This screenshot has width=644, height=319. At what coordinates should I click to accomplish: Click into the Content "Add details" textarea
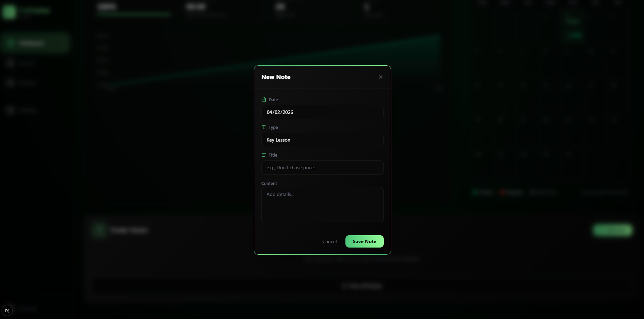pos(322,205)
